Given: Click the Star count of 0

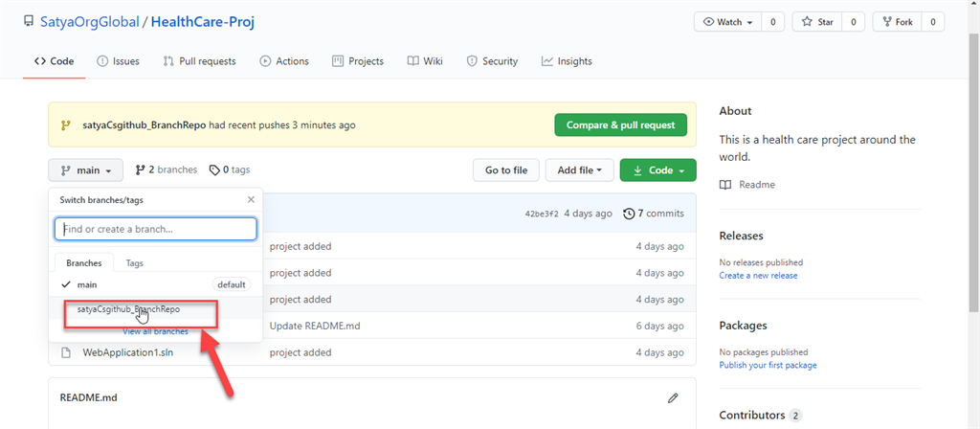Looking at the screenshot, I should pos(853,22).
